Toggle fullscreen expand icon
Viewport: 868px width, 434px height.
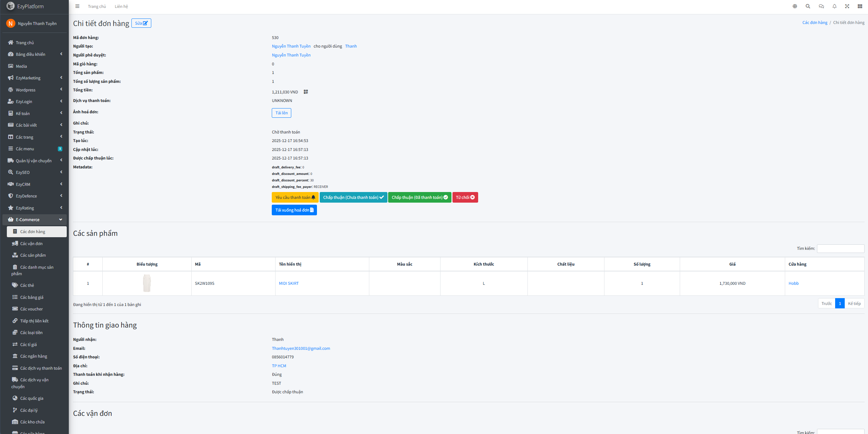[847, 6]
